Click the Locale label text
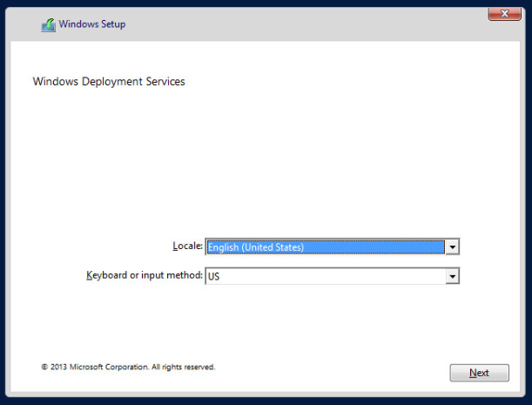The image size is (532, 405). click(187, 246)
